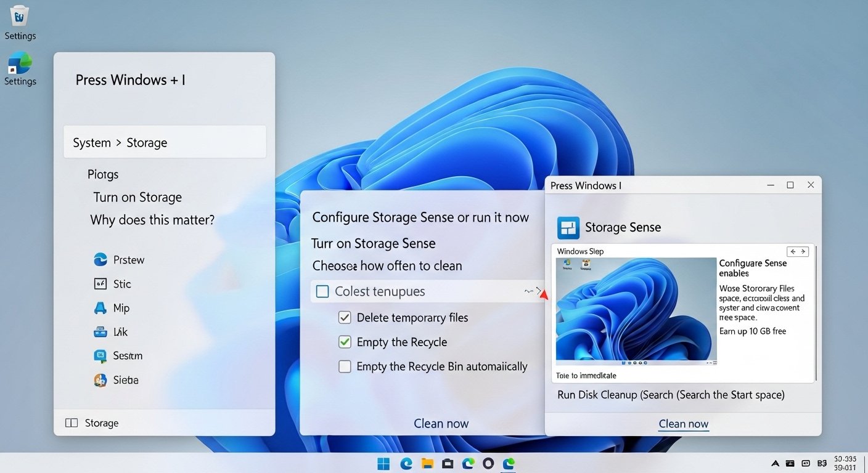Click the underlined running Edge taskbar icon
Viewport: 868px width, 473px height.
509,463
